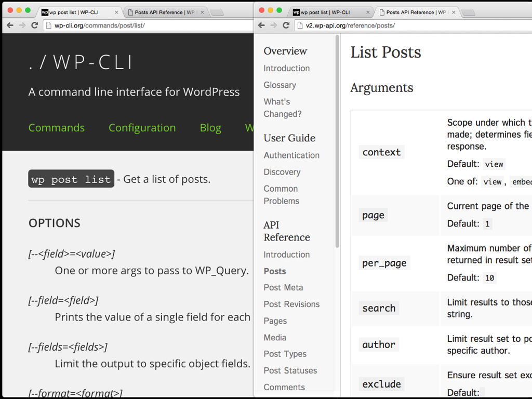
Task: Close the 'wp post list | WP-CLI' tab in right window
Action: click(368, 12)
